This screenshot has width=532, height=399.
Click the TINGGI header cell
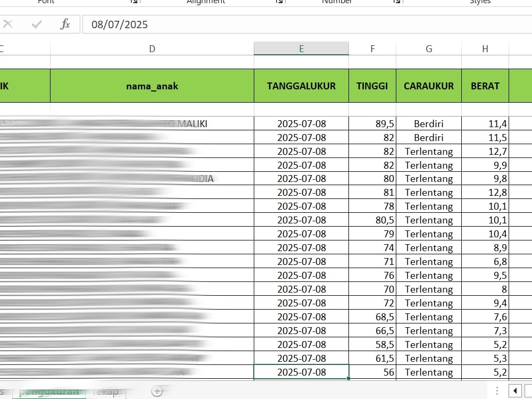coord(372,86)
